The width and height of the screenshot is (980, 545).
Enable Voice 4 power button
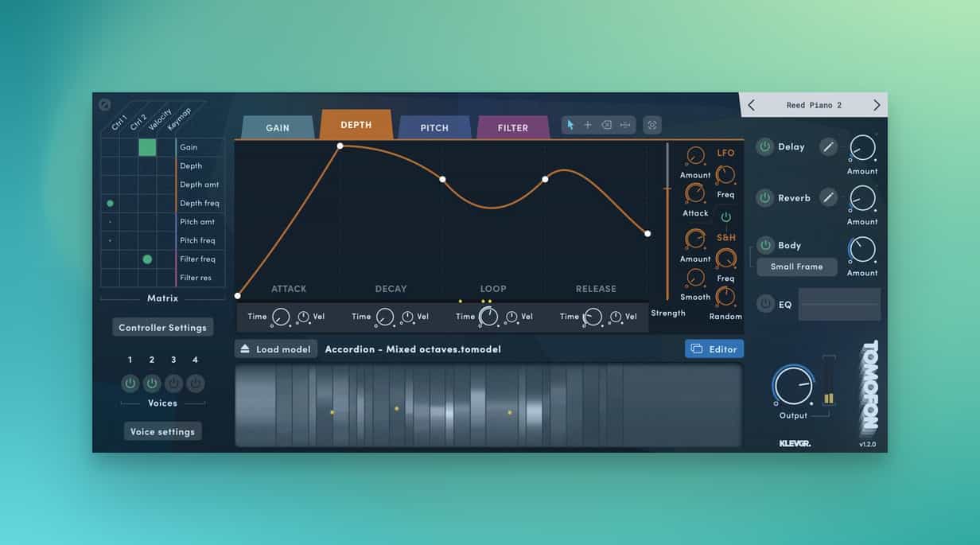195,383
